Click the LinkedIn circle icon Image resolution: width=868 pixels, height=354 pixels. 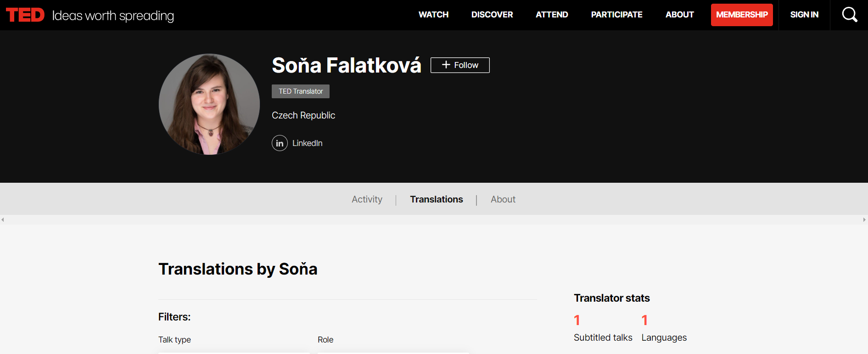[x=280, y=143]
